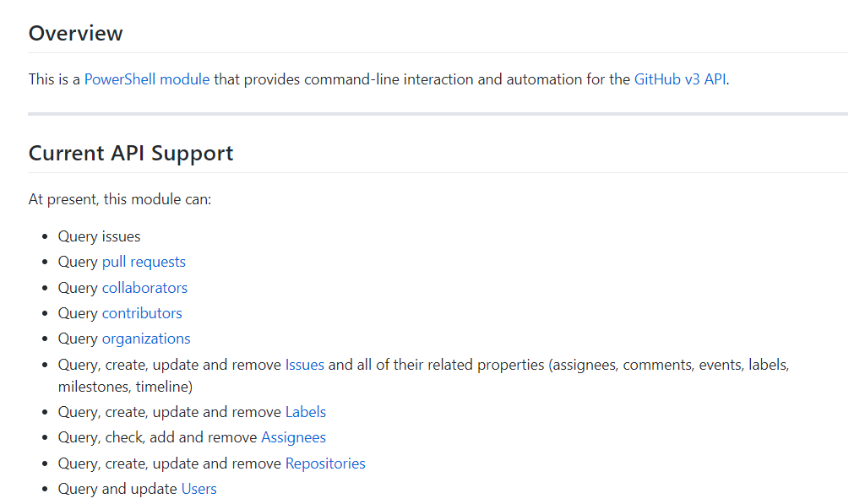The image size is (865, 504).
Task: Open the Assignees link
Action: click(x=293, y=438)
